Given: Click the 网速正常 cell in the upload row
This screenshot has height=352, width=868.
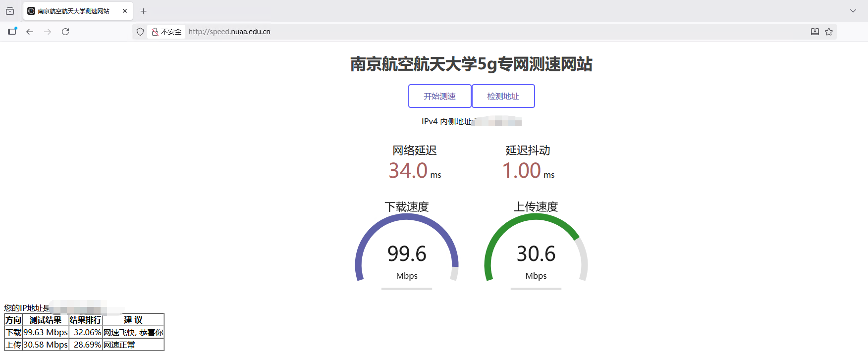Looking at the screenshot, I should coord(133,345).
